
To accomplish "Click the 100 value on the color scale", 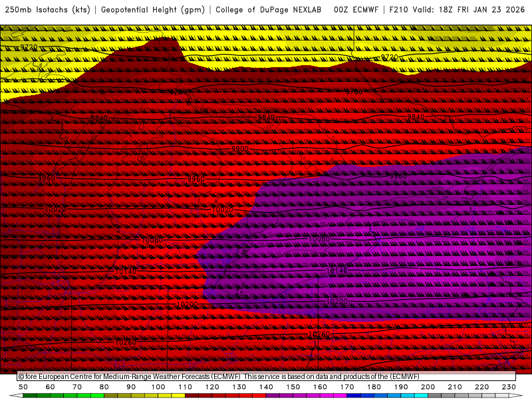I will (158, 387).
